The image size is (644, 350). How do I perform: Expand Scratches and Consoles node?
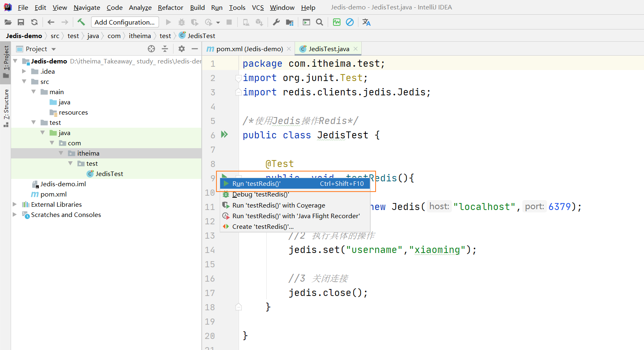click(x=15, y=215)
